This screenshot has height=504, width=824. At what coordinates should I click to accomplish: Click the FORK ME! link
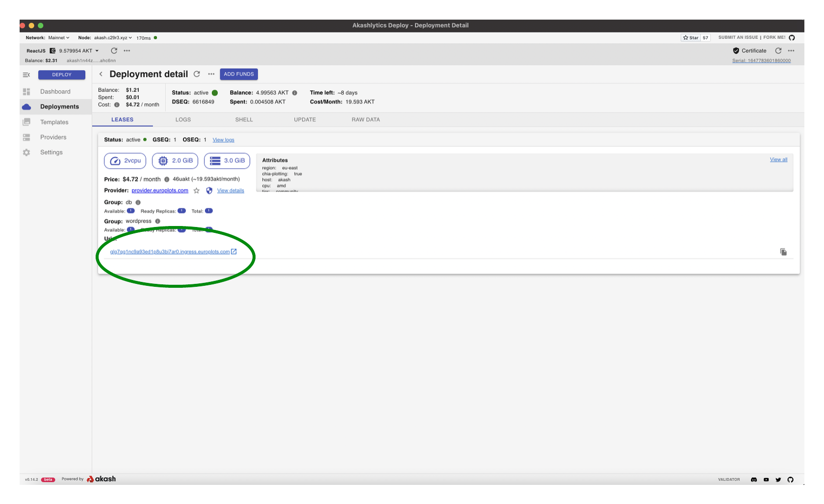click(x=774, y=38)
